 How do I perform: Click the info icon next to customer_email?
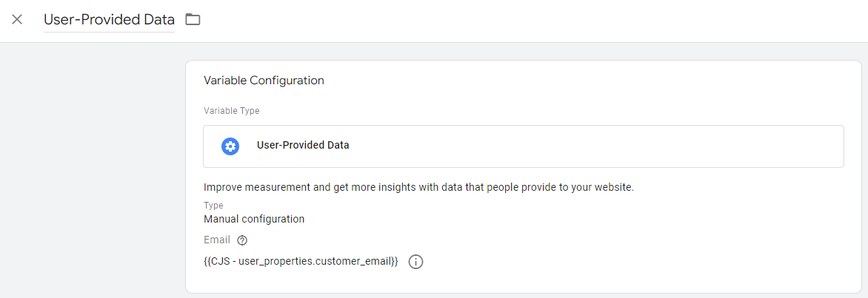coord(416,262)
